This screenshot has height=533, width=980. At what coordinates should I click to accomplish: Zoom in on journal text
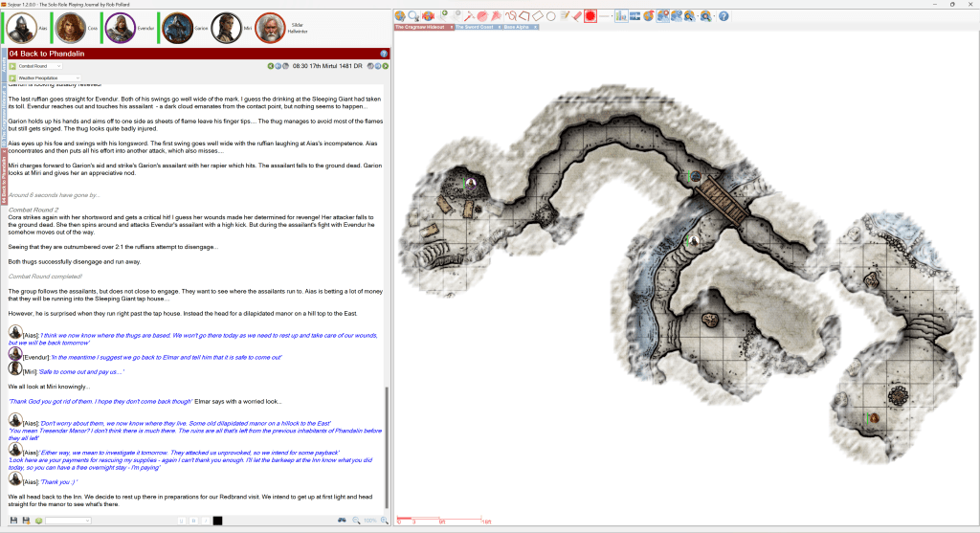[x=384, y=521]
